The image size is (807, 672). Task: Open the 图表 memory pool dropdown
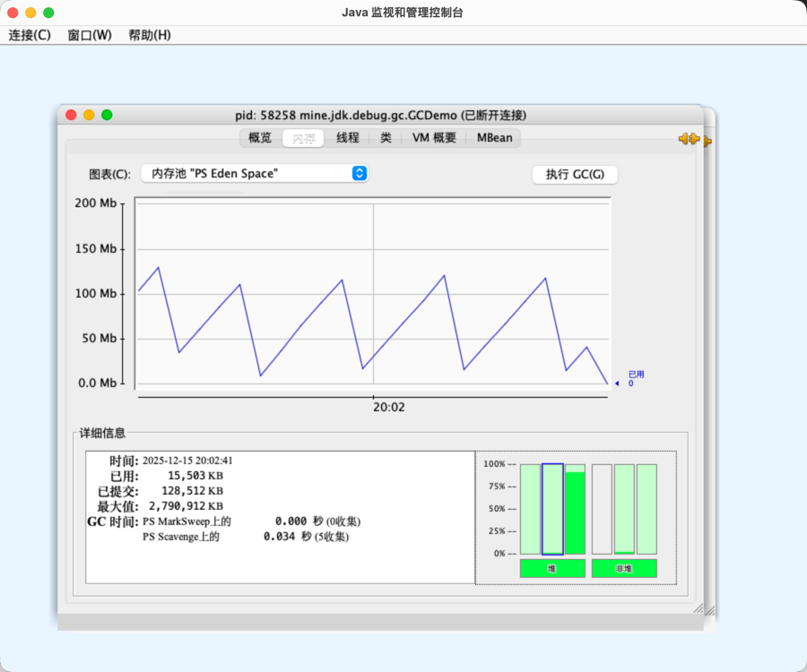tap(255, 174)
